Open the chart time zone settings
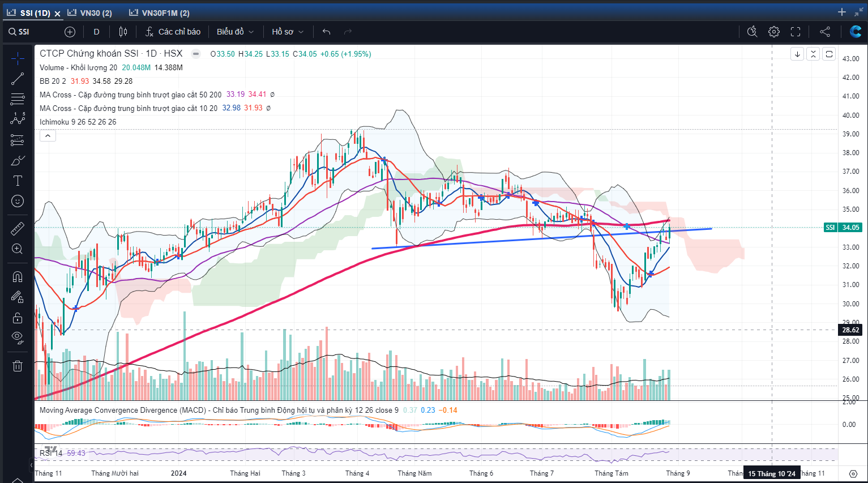Screen dimensions: 868x483 853,473
